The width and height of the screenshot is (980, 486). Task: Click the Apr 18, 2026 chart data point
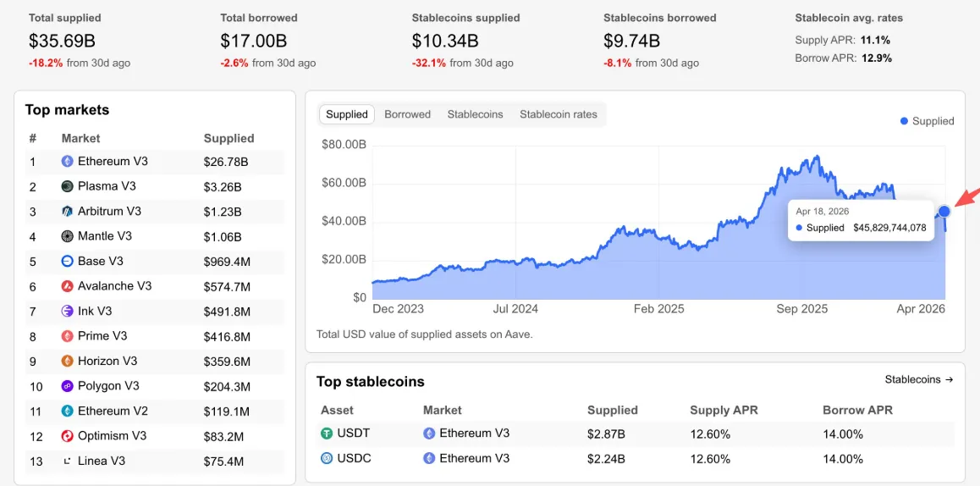click(944, 211)
